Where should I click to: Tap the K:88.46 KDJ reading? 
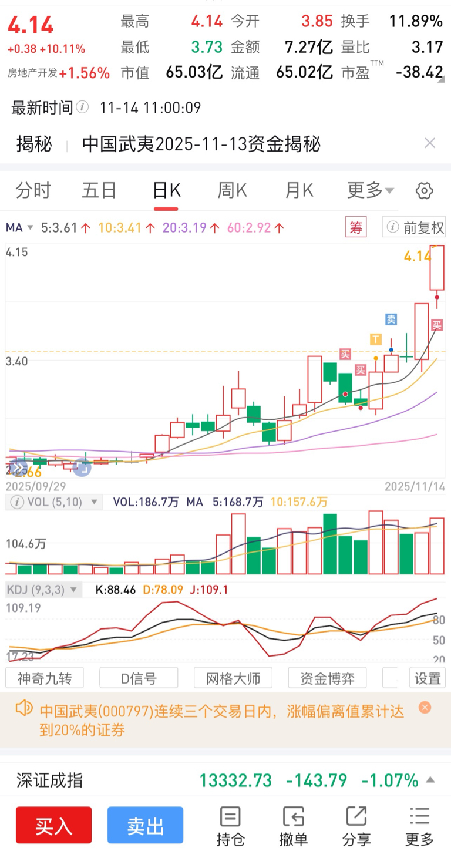(x=116, y=589)
